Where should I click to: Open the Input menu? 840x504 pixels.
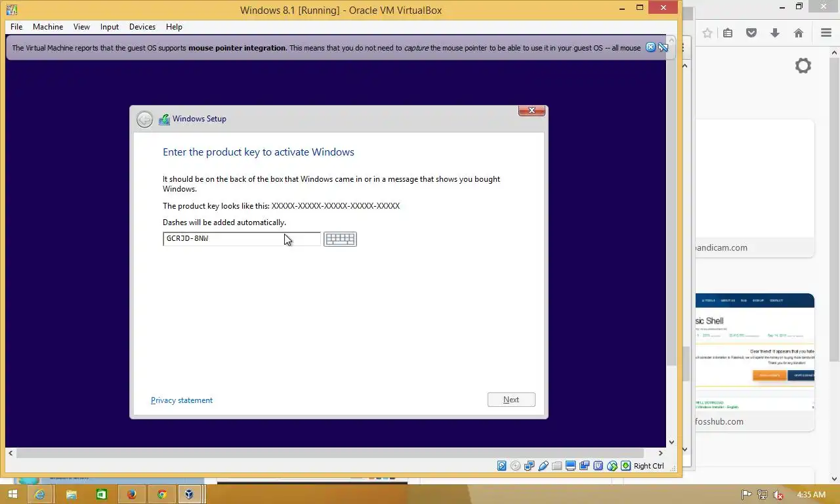tap(110, 27)
